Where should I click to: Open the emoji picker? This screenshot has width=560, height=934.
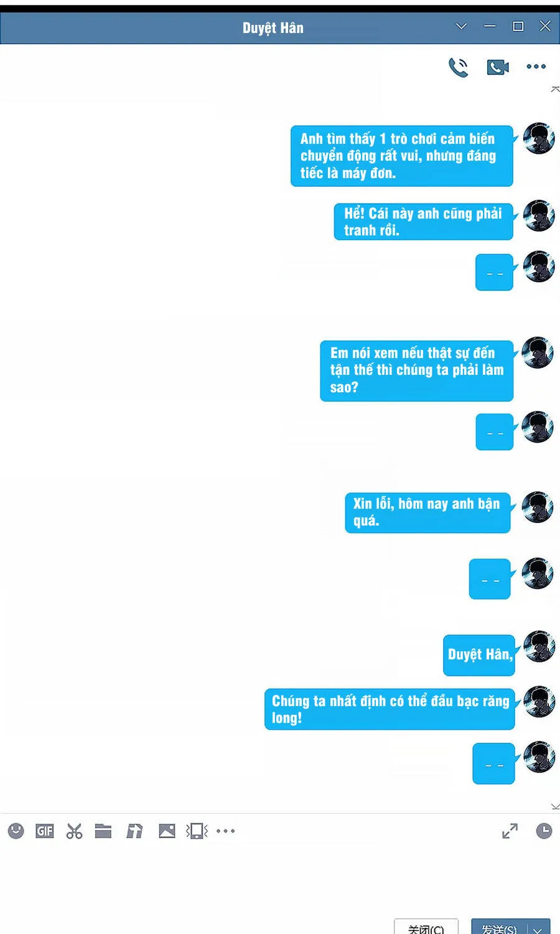pos(16,831)
